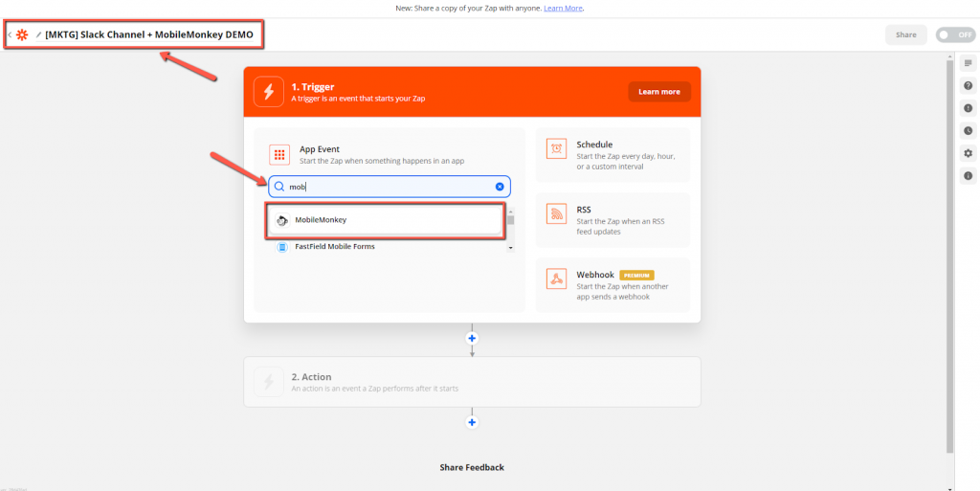Open the settings gear icon in sidebar
Viewport: 980px width, 491px height.
click(968, 153)
